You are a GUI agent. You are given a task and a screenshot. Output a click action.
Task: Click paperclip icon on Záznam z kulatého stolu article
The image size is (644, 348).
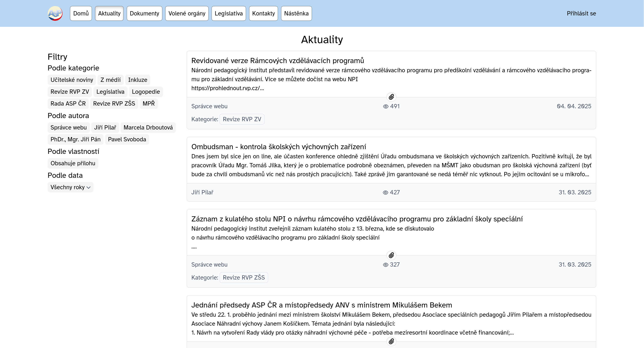[391, 255]
